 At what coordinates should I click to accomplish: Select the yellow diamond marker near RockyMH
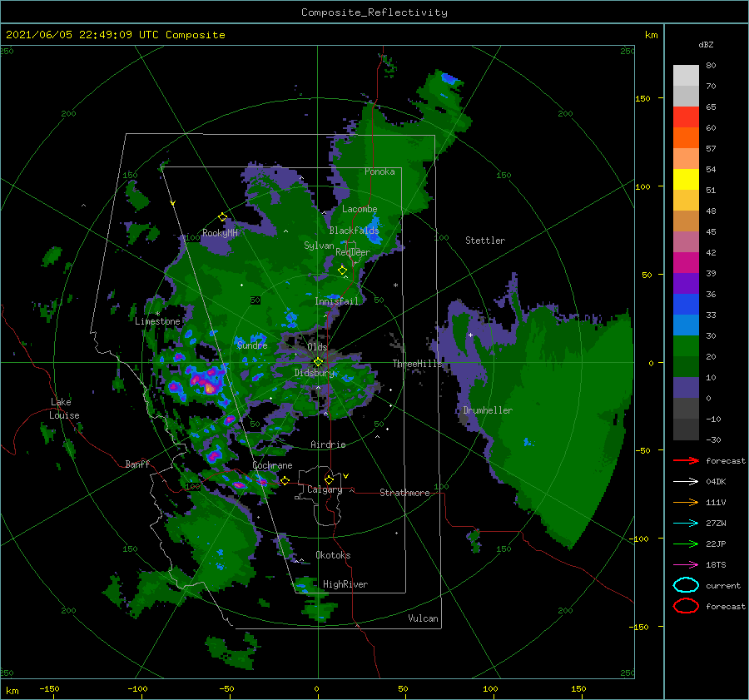(222, 217)
